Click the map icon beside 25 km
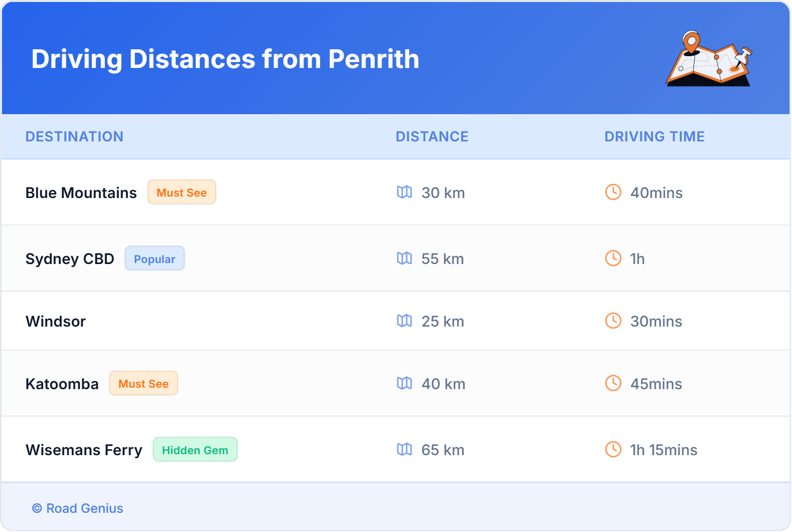 pyautogui.click(x=405, y=321)
